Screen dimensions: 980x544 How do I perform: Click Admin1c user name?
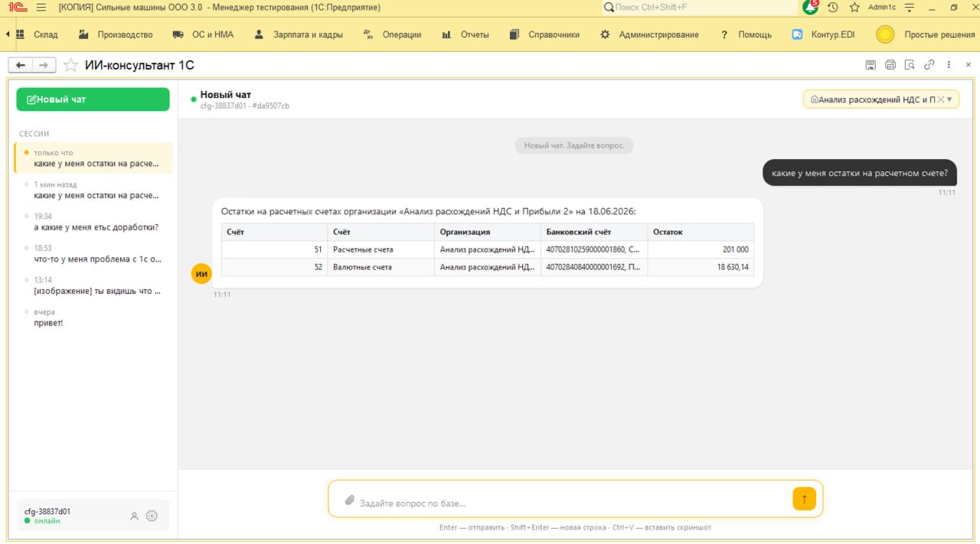pyautogui.click(x=882, y=8)
